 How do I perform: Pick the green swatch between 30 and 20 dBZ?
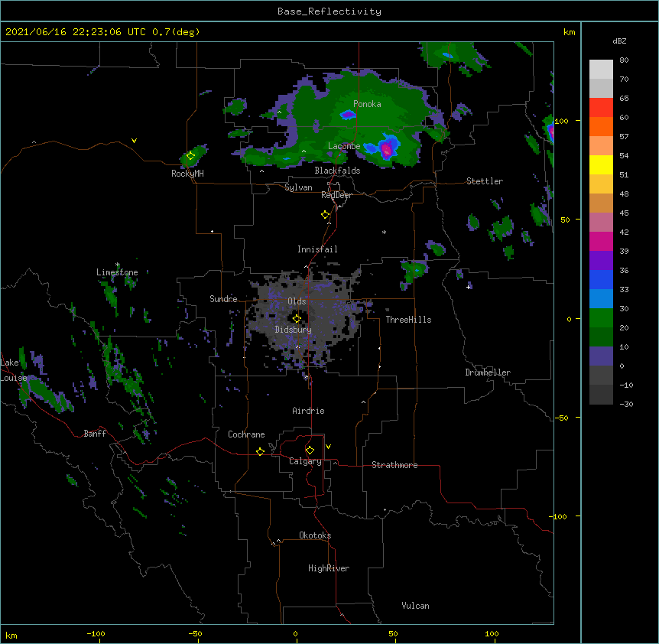pos(601,318)
